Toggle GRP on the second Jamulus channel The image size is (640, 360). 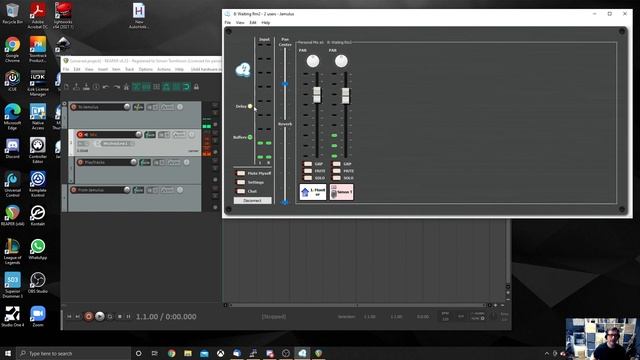(x=336, y=164)
